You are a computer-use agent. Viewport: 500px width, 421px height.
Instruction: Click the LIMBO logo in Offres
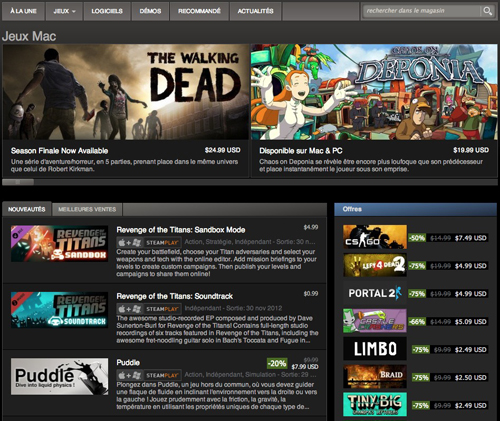tap(375, 349)
